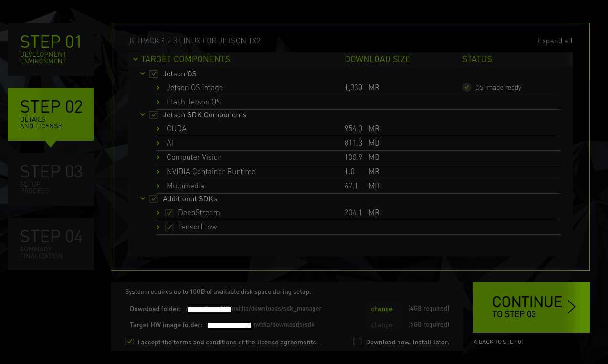
Task: Collapse the Jetson SDK Components group chevron
Action: pos(143,115)
